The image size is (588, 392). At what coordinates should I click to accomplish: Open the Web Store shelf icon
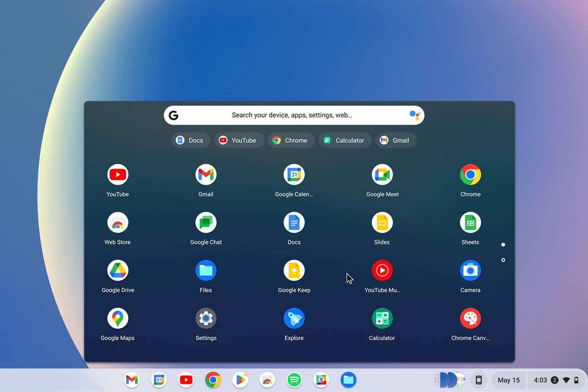[x=267, y=380]
